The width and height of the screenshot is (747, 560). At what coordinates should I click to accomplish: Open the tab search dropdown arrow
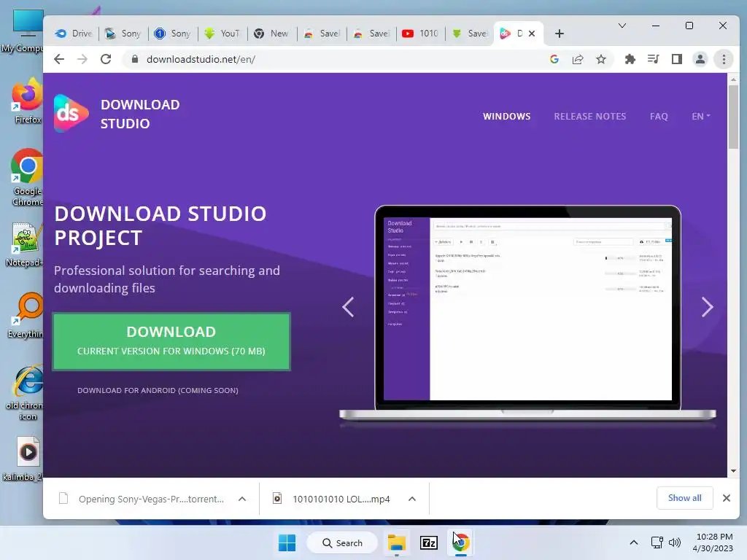(622, 26)
